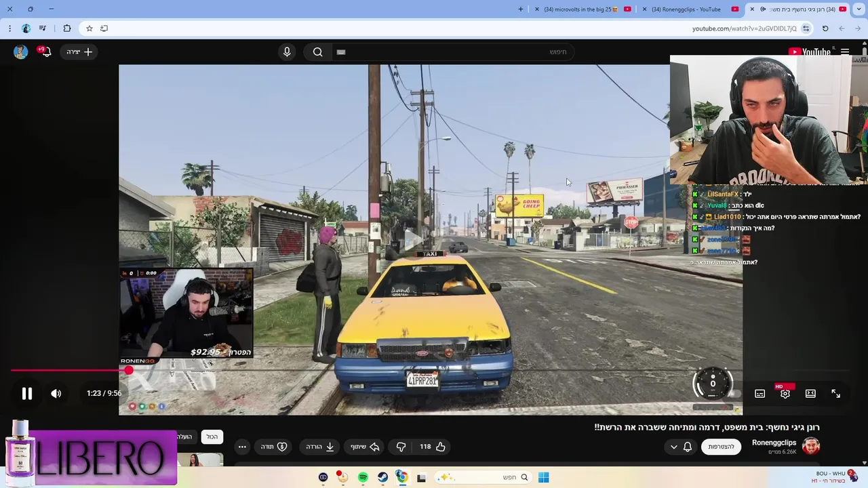Open the YouTube account avatar menu
868x488 pixels.
(x=20, y=52)
